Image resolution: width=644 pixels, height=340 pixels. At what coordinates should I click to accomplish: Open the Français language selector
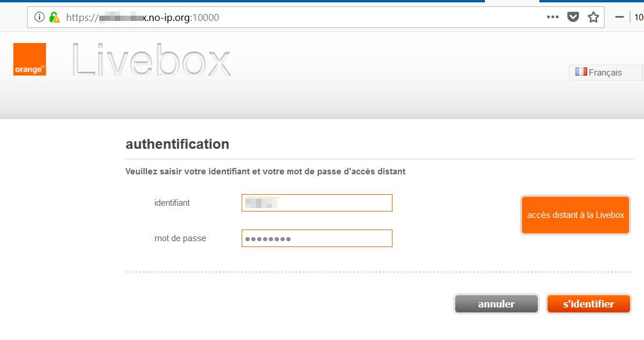pos(605,73)
